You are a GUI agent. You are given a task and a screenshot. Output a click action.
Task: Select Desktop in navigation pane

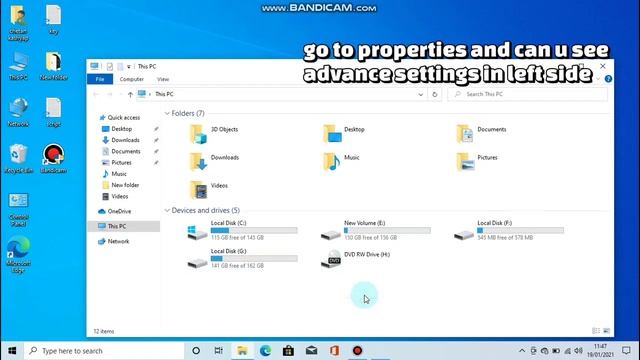[122, 129]
